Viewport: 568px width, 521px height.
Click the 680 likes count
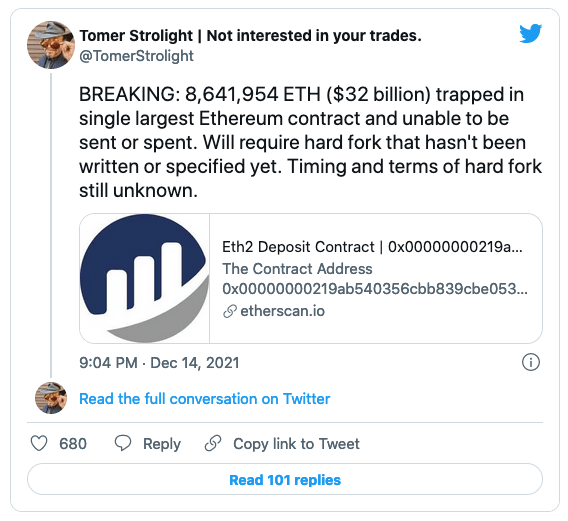[x=73, y=444]
